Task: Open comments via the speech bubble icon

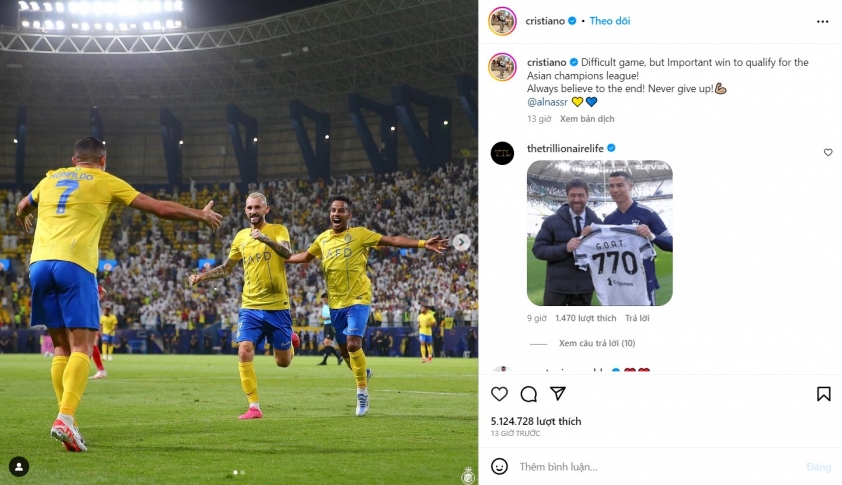Action: coord(528,394)
